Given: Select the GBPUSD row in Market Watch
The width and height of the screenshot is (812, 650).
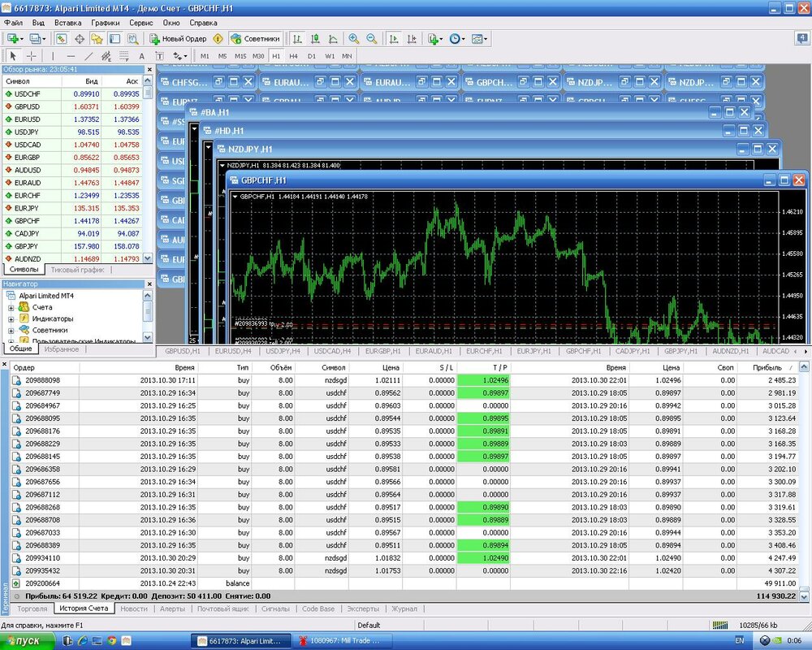Looking at the screenshot, I should [x=28, y=106].
